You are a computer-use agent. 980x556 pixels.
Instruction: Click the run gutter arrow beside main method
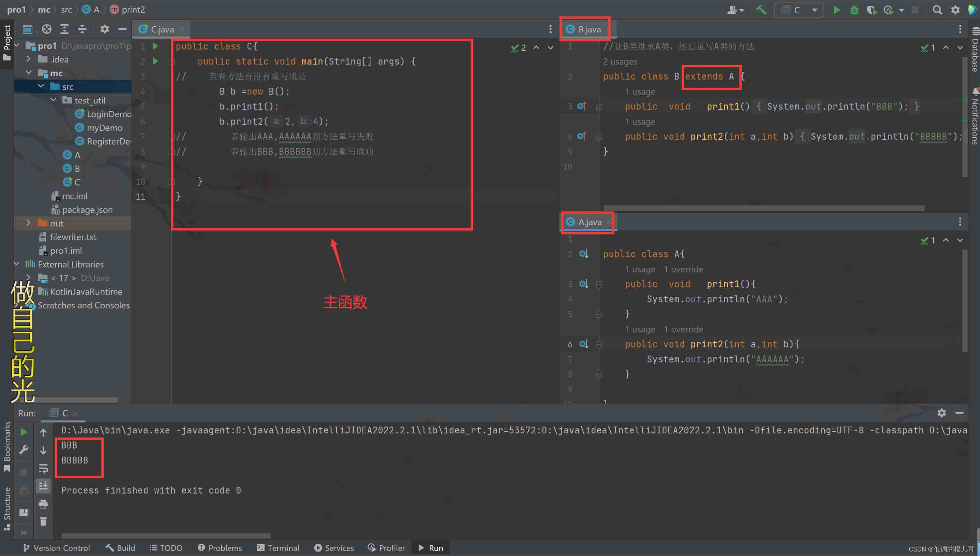click(155, 61)
